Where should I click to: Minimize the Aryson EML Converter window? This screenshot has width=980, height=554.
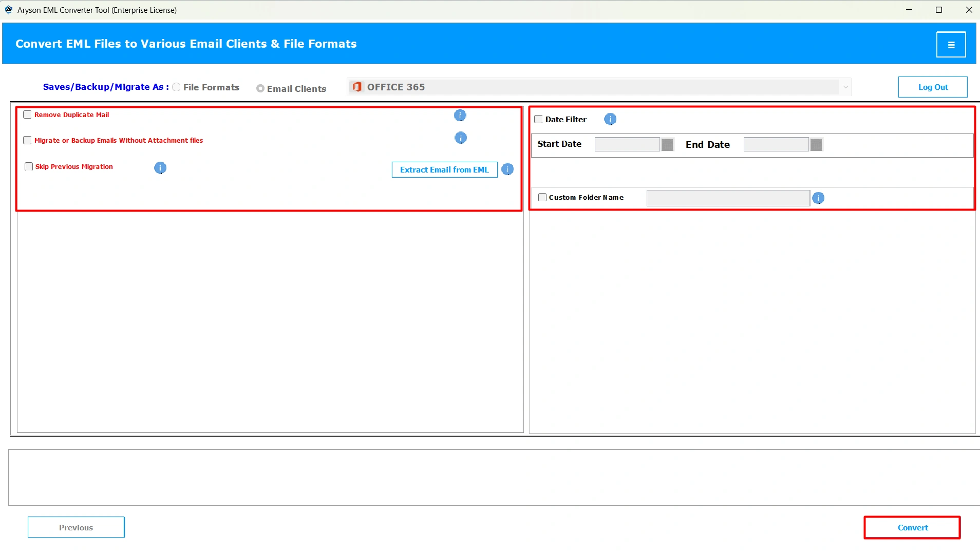pyautogui.click(x=909, y=10)
